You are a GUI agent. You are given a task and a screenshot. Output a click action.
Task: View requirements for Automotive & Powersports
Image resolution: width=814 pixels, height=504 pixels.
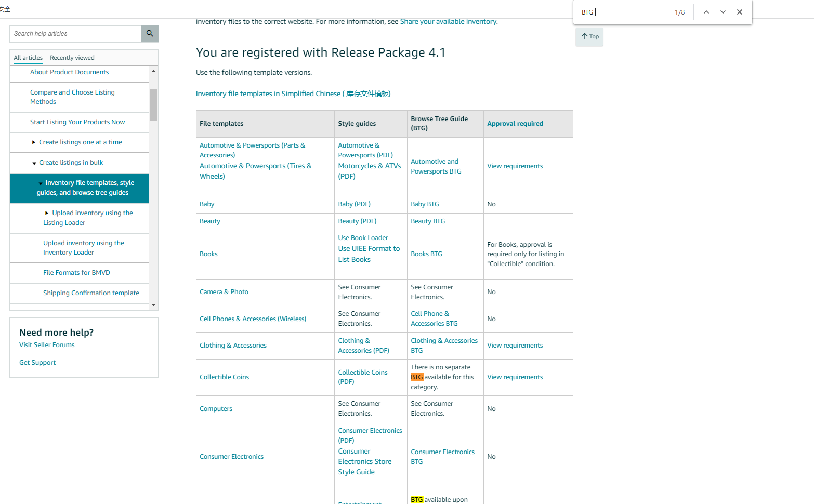pyautogui.click(x=515, y=166)
